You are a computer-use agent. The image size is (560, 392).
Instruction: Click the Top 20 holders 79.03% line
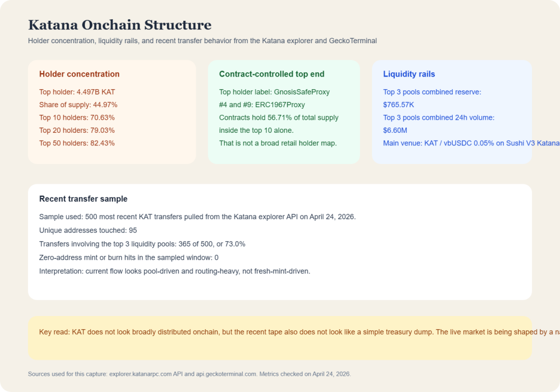tap(77, 130)
